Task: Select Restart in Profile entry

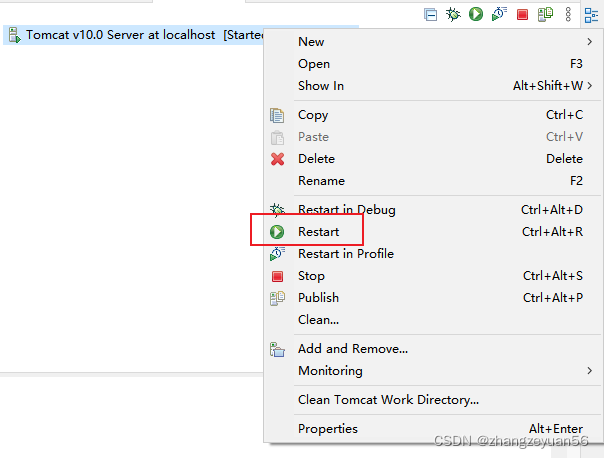Action: (x=432, y=253)
